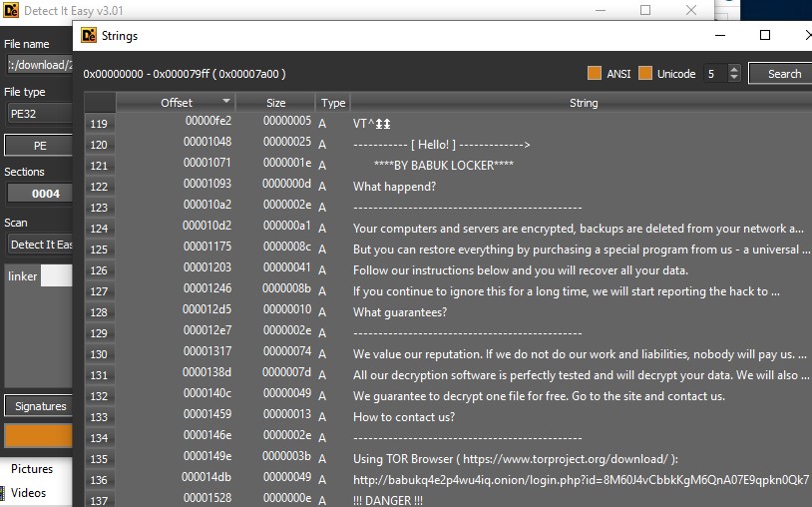Sort by the Type column header
Image resolution: width=812 pixels, height=507 pixels.
(x=333, y=103)
